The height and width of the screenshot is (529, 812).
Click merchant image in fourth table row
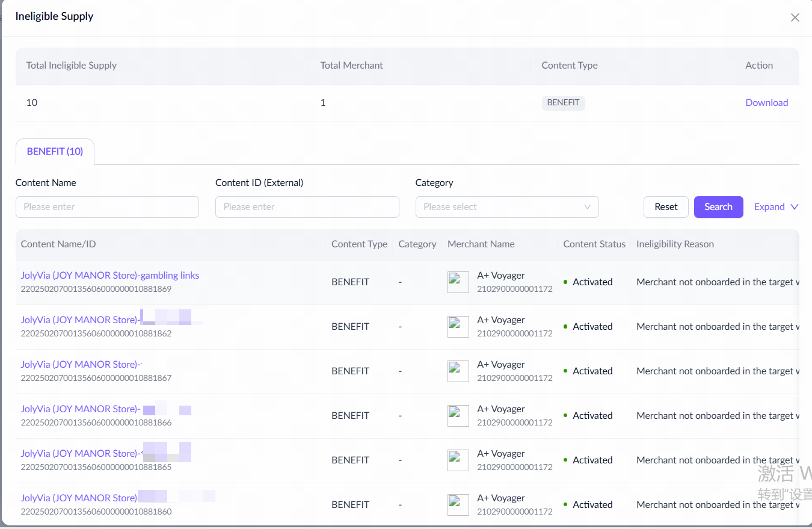pos(458,416)
